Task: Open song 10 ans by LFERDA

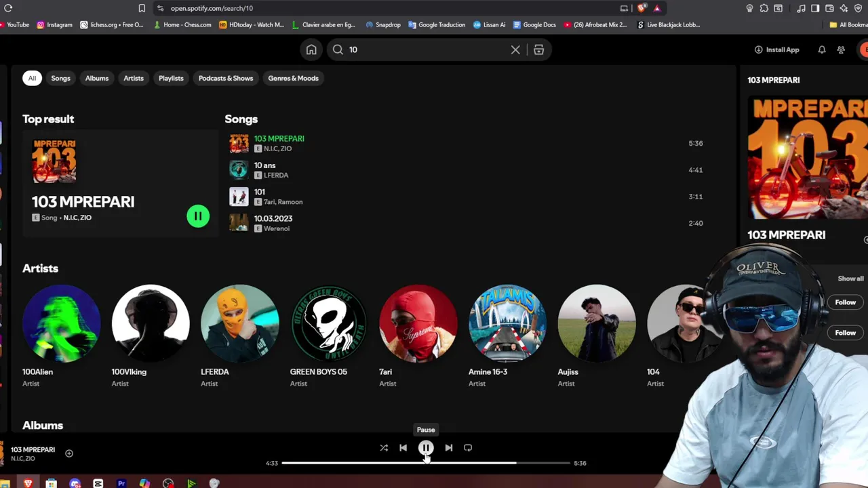Action: [264, 165]
